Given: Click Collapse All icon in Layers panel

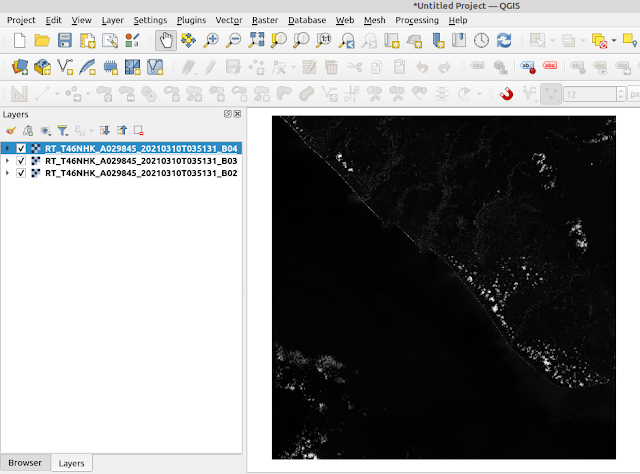Looking at the screenshot, I should pyautogui.click(x=122, y=131).
